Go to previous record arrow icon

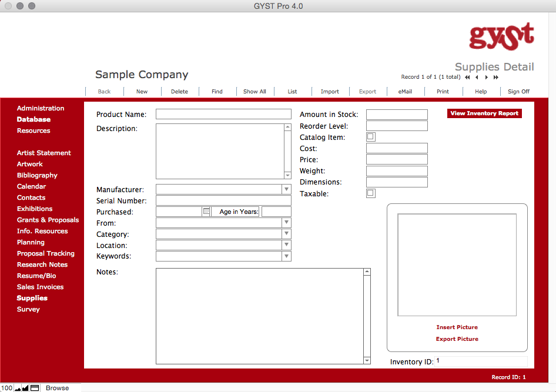tap(477, 77)
